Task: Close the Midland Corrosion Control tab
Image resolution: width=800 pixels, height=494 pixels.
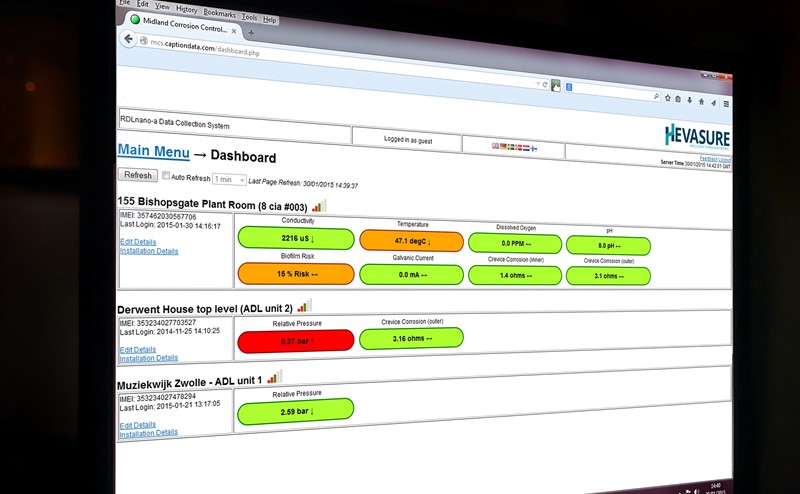Action: pyautogui.click(x=234, y=30)
